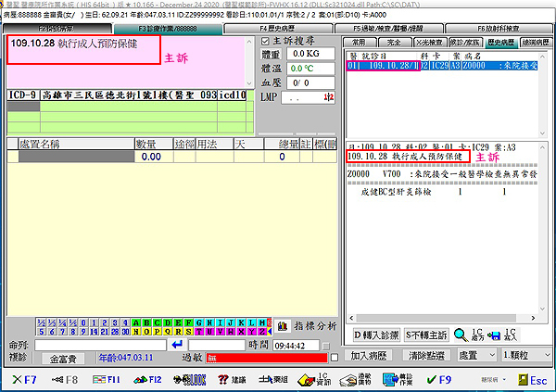Toggle the 主訴搜尋 checkbox
556x392 pixels.
[x=266, y=41]
